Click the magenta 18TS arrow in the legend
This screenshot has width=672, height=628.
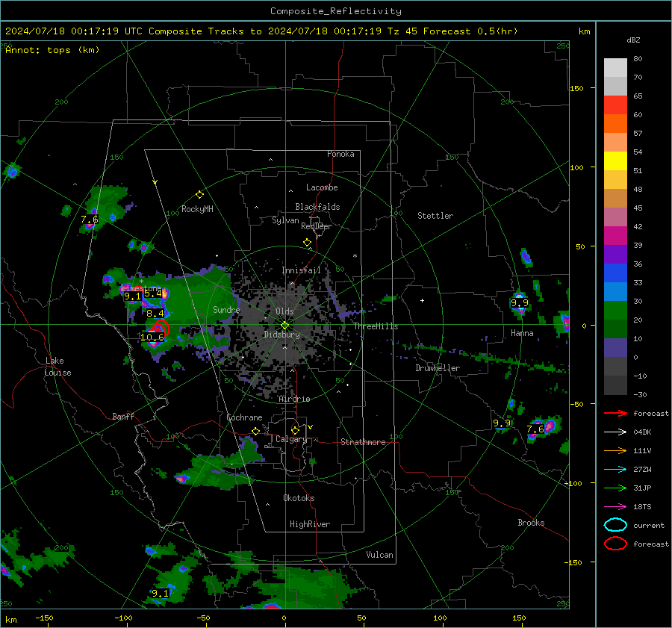(615, 507)
